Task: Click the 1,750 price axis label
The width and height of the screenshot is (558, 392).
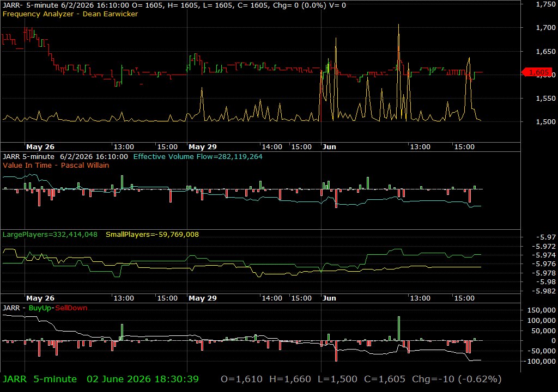Action: click(545, 4)
